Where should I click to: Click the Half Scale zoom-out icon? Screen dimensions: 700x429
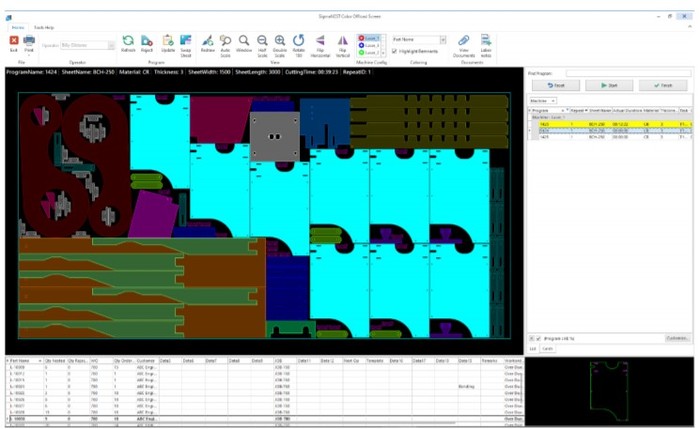[x=262, y=41]
